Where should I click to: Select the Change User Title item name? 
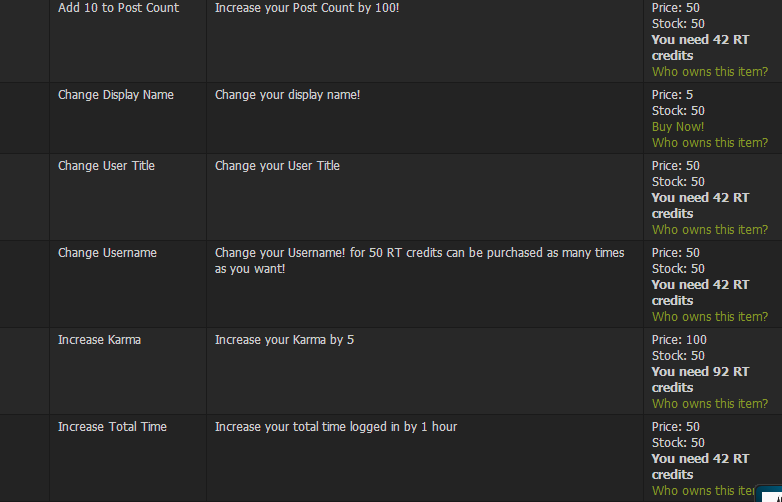(x=106, y=166)
